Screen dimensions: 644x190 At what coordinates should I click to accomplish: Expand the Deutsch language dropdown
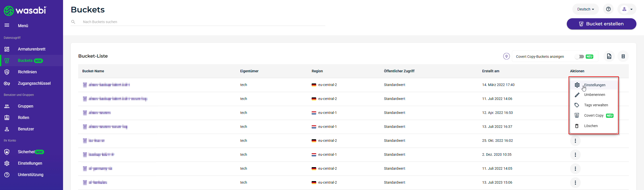[x=585, y=9]
